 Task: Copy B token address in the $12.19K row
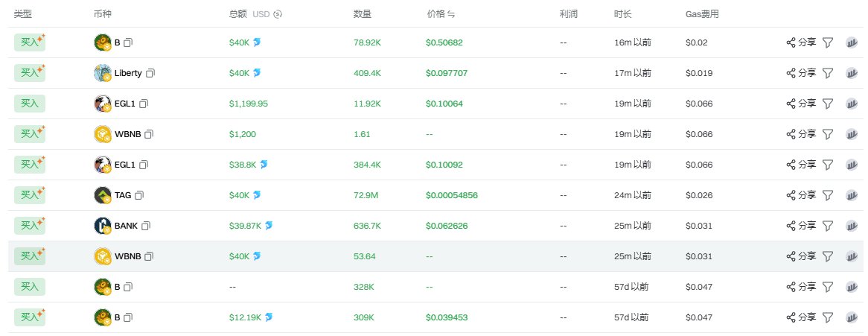click(x=128, y=317)
